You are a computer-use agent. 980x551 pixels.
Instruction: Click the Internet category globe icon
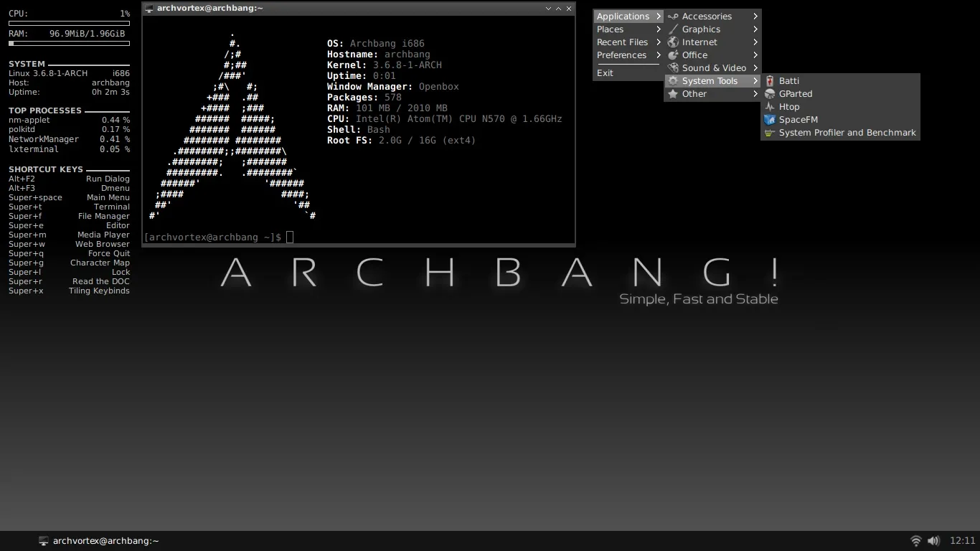coord(673,42)
